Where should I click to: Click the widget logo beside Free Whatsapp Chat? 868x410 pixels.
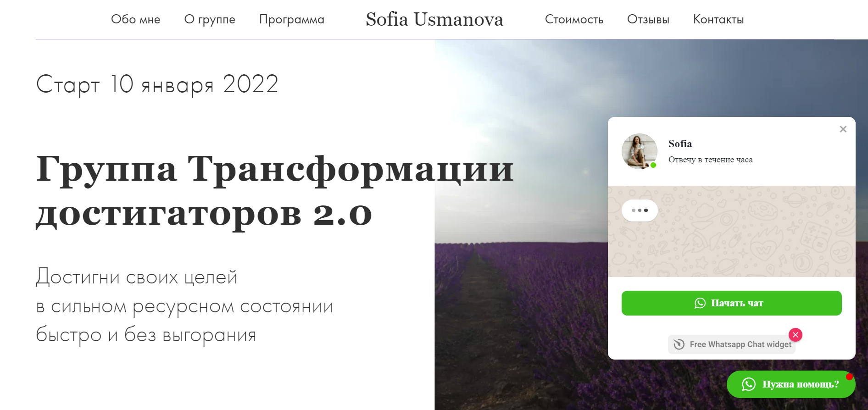(679, 344)
